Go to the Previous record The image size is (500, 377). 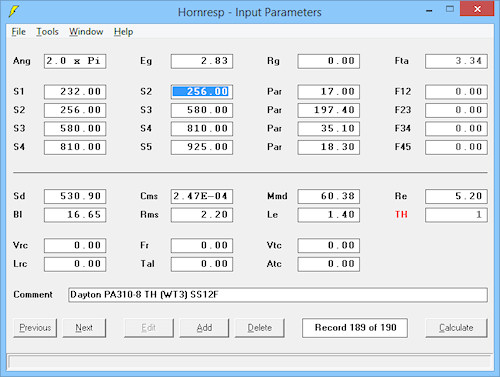point(35,328)
